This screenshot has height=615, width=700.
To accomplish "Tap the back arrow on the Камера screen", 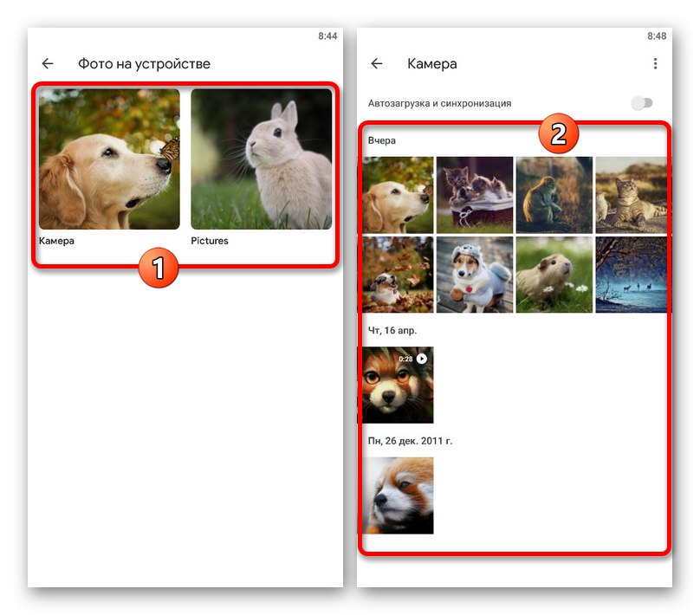I will (378, 63).
